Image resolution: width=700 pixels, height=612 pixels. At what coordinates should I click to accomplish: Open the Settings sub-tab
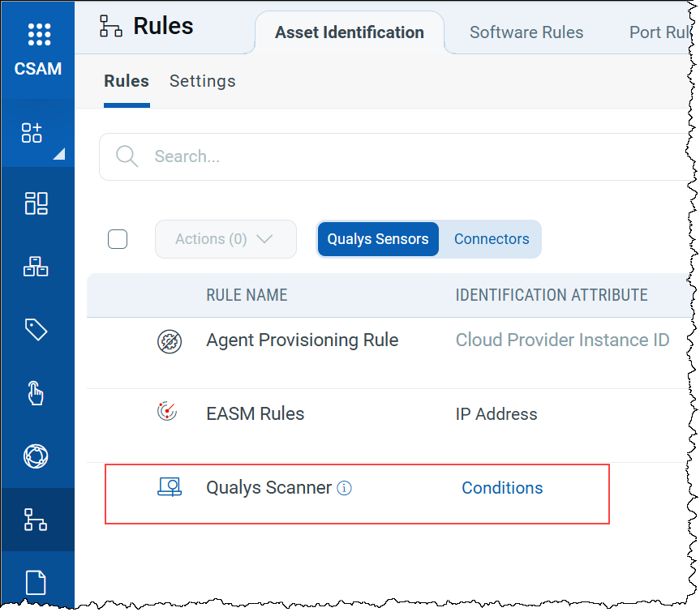pos(202,81)
